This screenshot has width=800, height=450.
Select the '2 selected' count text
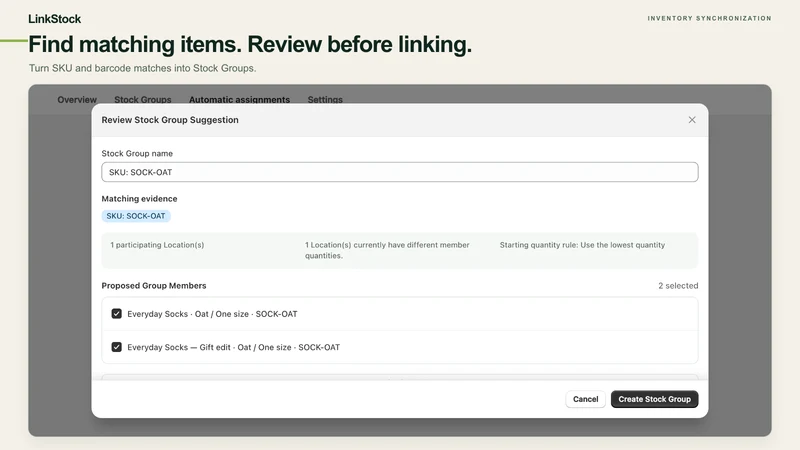[x=678, y=286]
